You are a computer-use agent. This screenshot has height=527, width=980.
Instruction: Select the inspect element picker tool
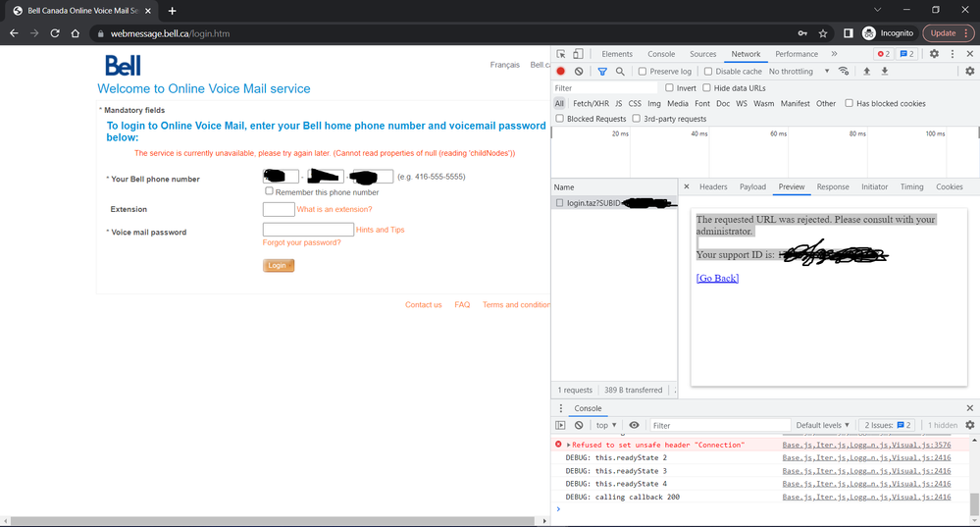[561, 54]
